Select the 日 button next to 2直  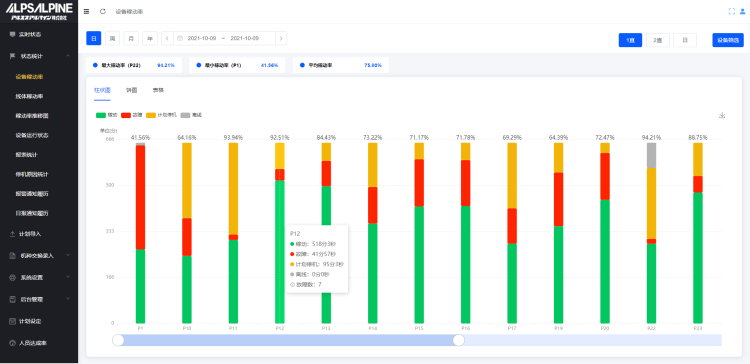(x=685, y=40)
